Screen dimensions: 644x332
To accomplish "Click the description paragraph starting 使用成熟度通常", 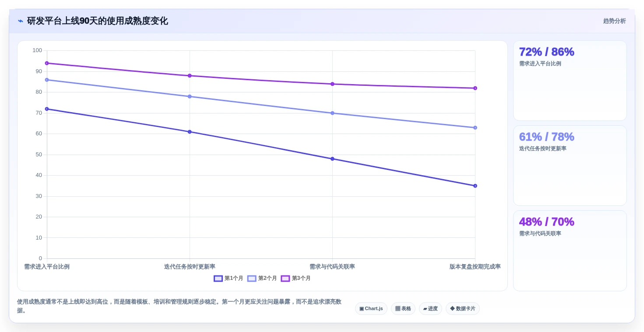I will click(179, 306).
